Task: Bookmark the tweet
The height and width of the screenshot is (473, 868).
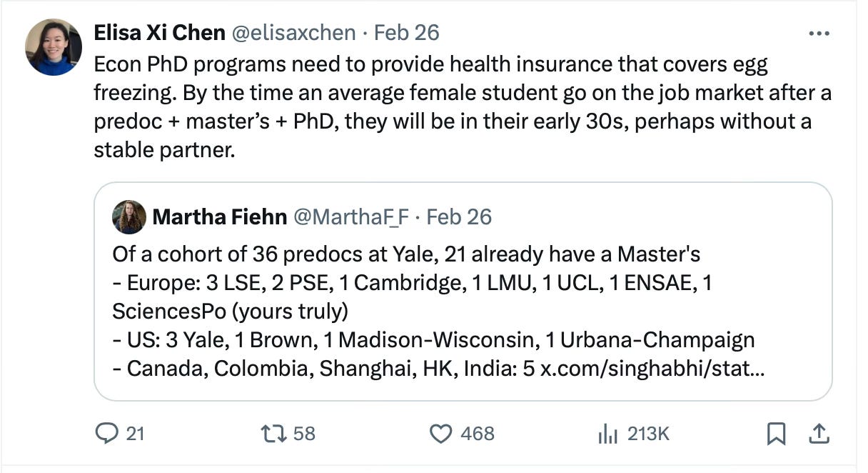Action: 776,433
